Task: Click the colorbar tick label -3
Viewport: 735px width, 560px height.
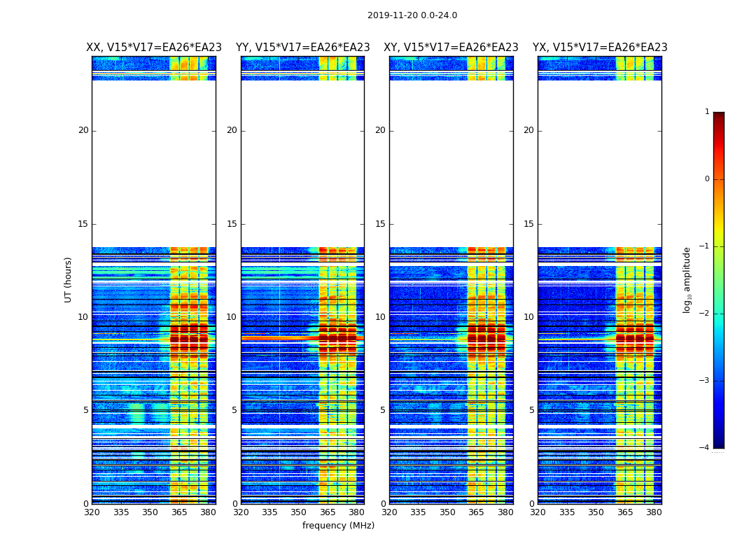Action: (704, 381)
